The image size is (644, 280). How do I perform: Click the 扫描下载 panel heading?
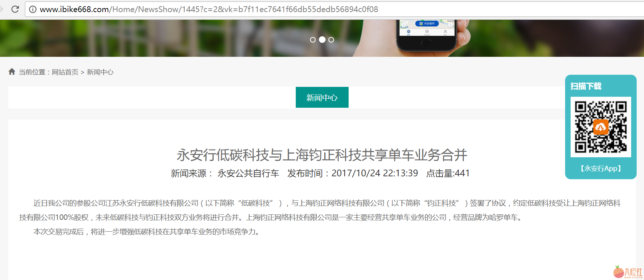pos(586,86)
